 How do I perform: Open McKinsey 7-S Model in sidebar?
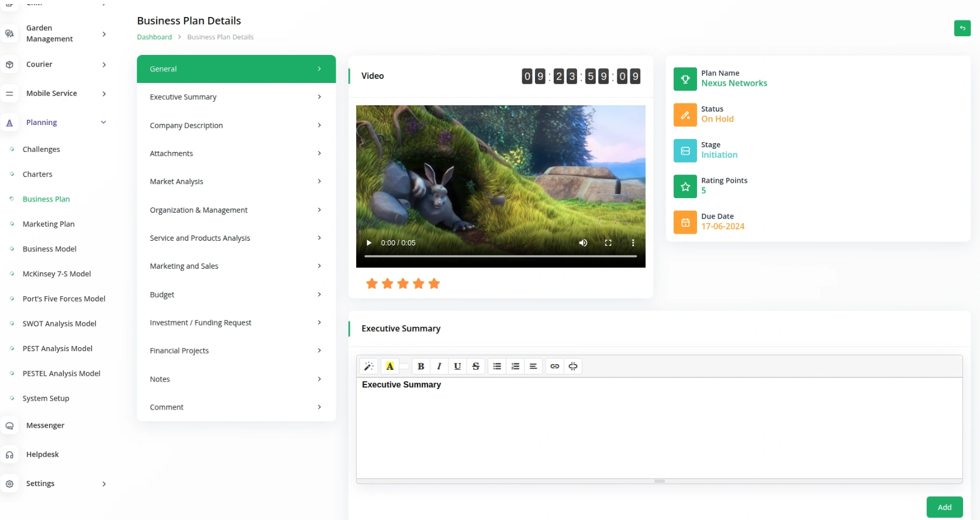coord(57,273)
